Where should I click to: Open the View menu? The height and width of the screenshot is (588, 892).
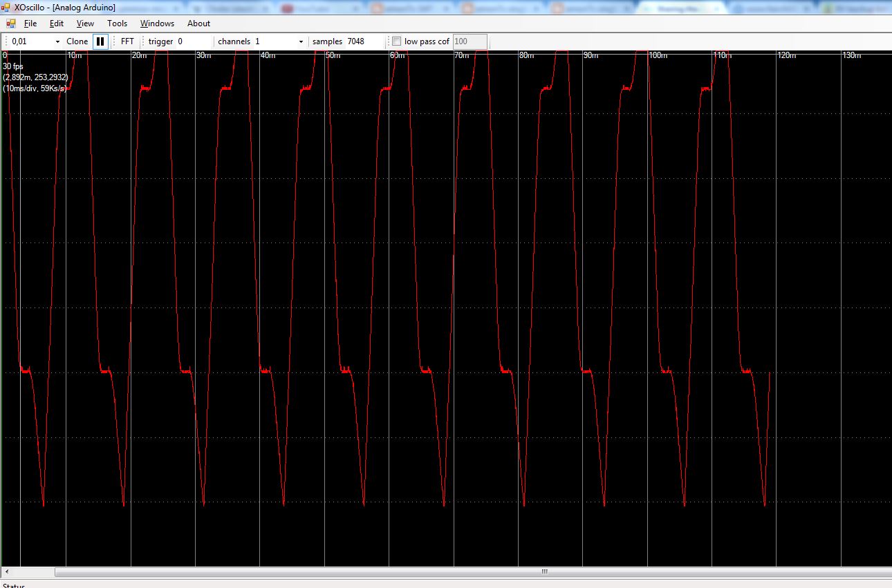coord(85,23)
